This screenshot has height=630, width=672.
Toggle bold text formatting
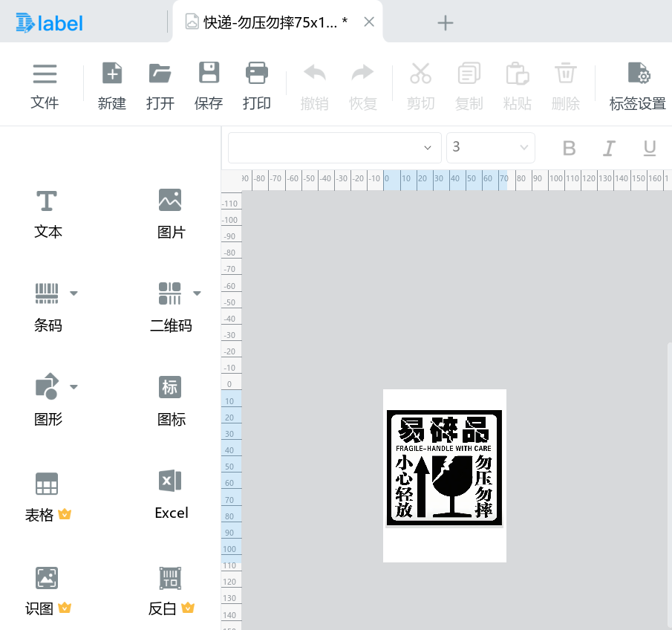click(568, 147)
